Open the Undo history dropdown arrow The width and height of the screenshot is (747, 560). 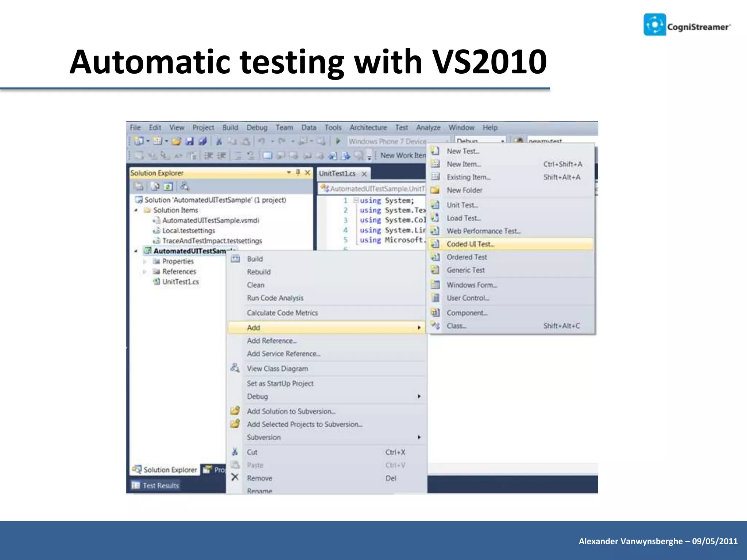[272, 141]
